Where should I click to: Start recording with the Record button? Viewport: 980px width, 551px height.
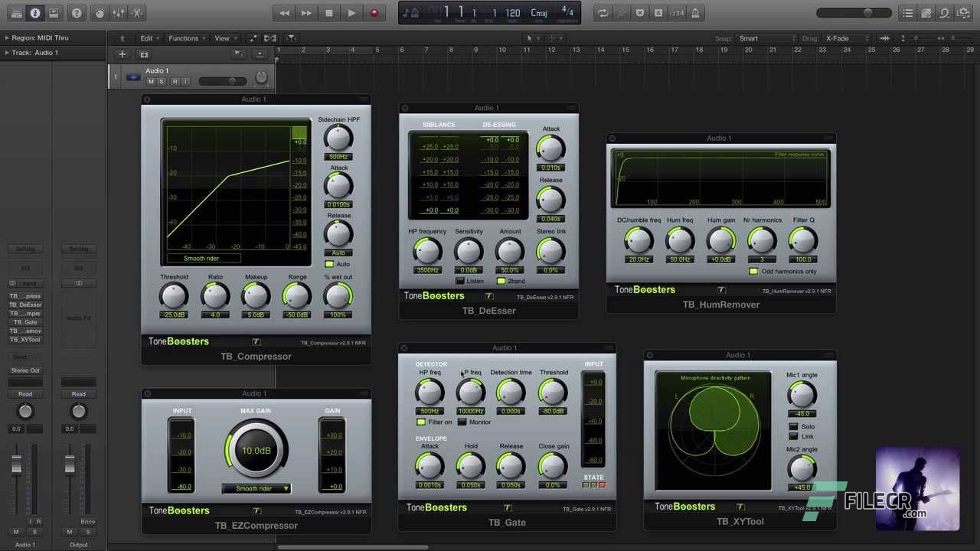374,13
